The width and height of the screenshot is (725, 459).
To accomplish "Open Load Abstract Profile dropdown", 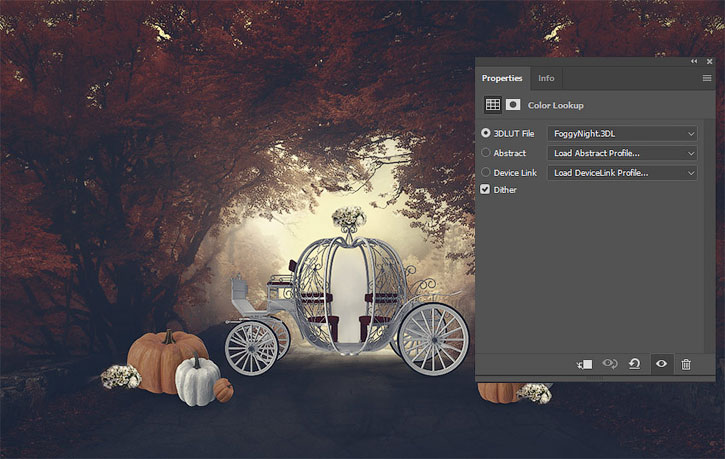I will point(622,153).
